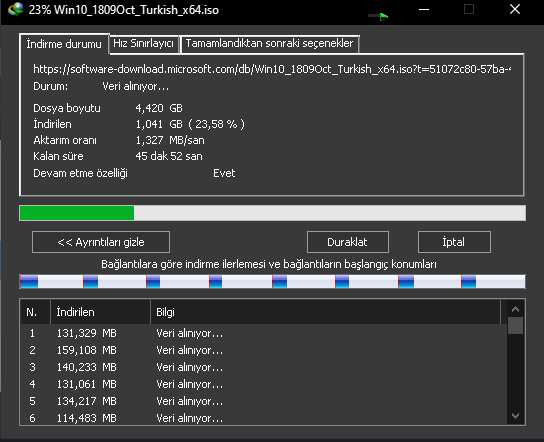544x442 pixels.
Task: Click the first connection segment marker
Action: click(x=29, y=281)
